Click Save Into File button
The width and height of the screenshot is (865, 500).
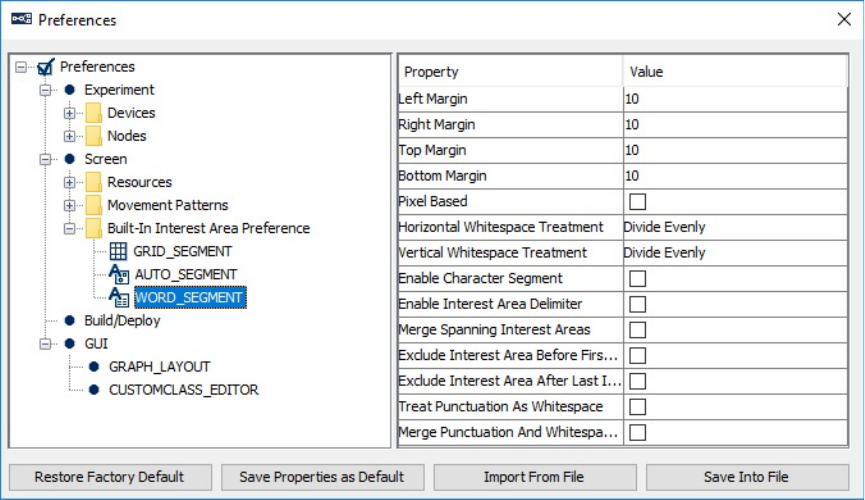click(747, 477)
